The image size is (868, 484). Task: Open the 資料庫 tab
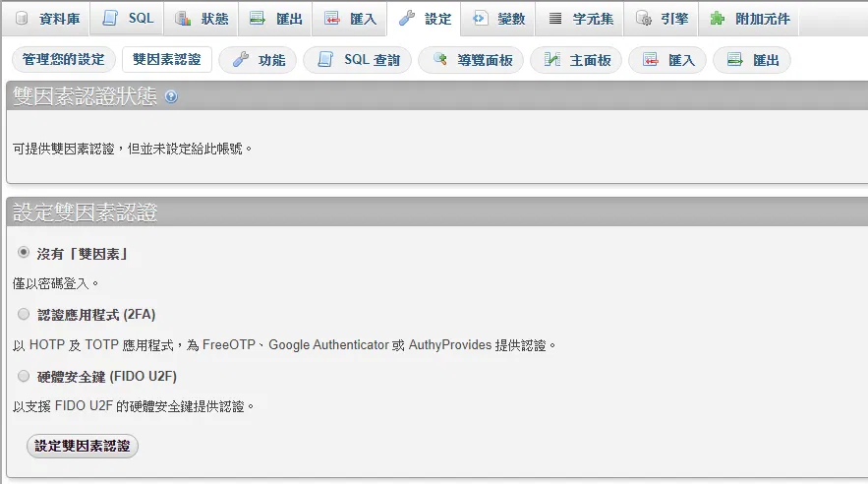(x=46, y=19)
